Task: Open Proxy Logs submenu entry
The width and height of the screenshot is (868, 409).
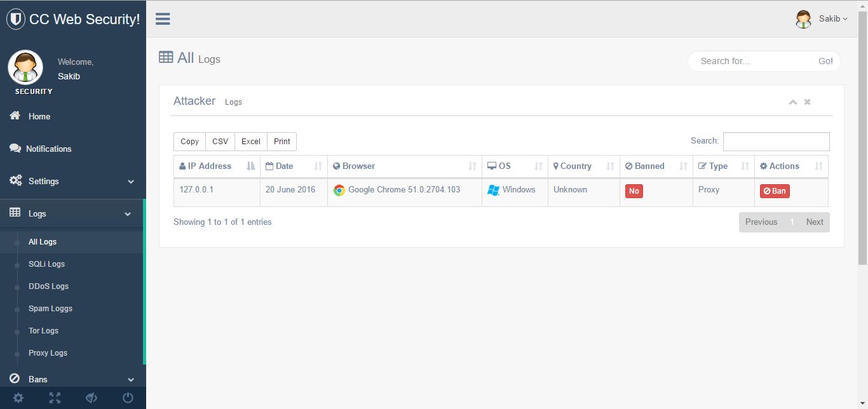Action: (48, 353)
